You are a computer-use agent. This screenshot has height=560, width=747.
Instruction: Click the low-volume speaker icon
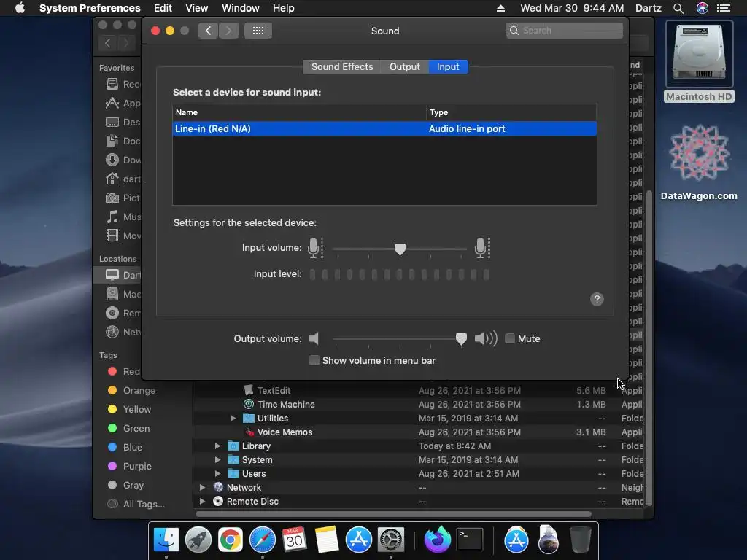pyautogui.click(x=314, y=338)
